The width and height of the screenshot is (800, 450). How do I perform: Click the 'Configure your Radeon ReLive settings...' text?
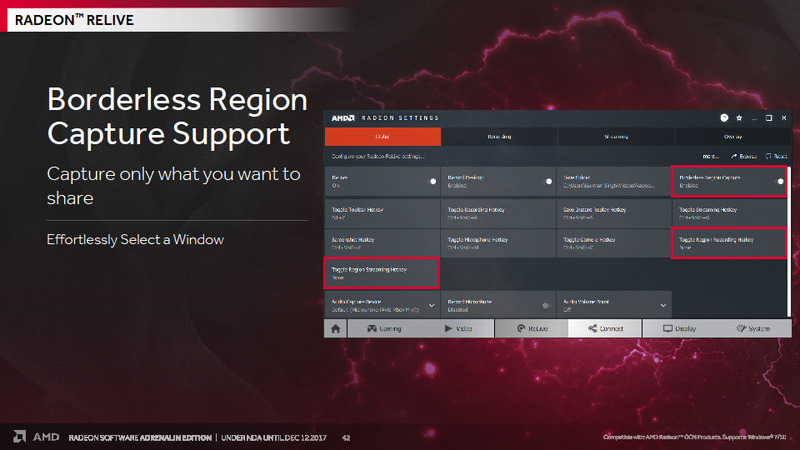coord(378,157)
